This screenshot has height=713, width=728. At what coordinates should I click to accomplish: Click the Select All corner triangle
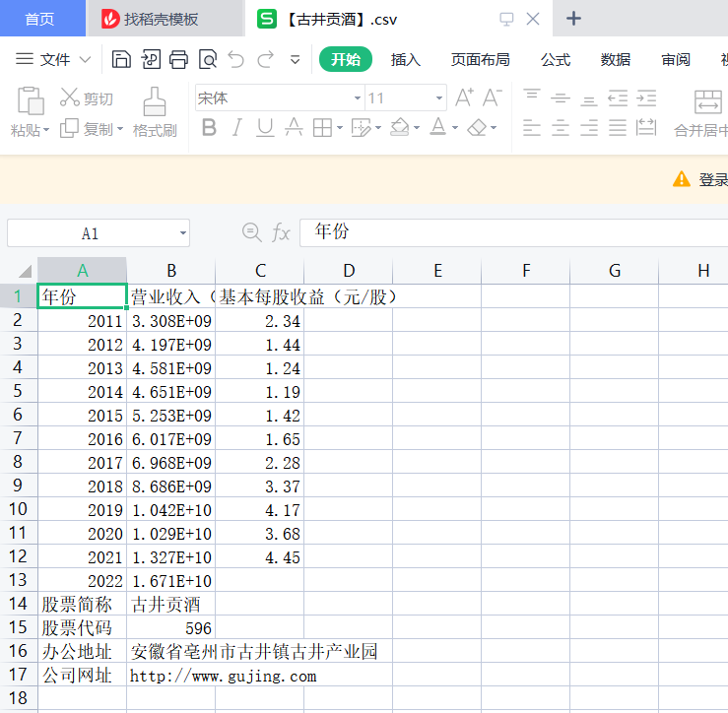[25, 271]
